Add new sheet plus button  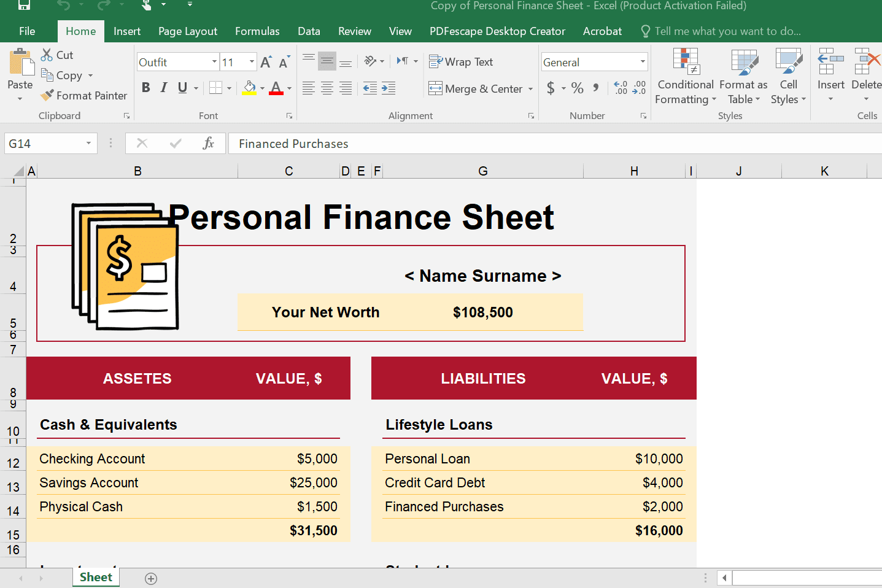pos(151,578)
